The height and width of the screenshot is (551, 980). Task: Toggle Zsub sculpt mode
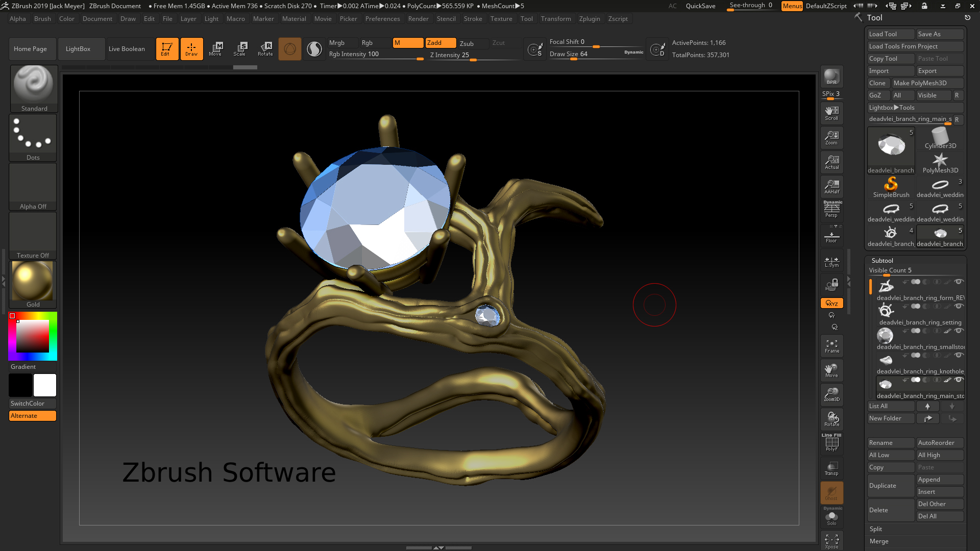(467, 43)
